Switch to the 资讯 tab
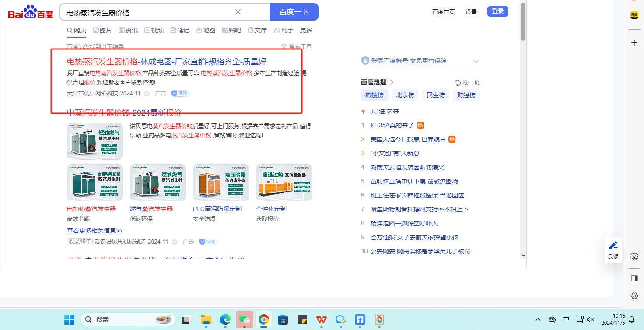This screenshot has height=330, width=644. pyautogui.click(x=128, y=30)
